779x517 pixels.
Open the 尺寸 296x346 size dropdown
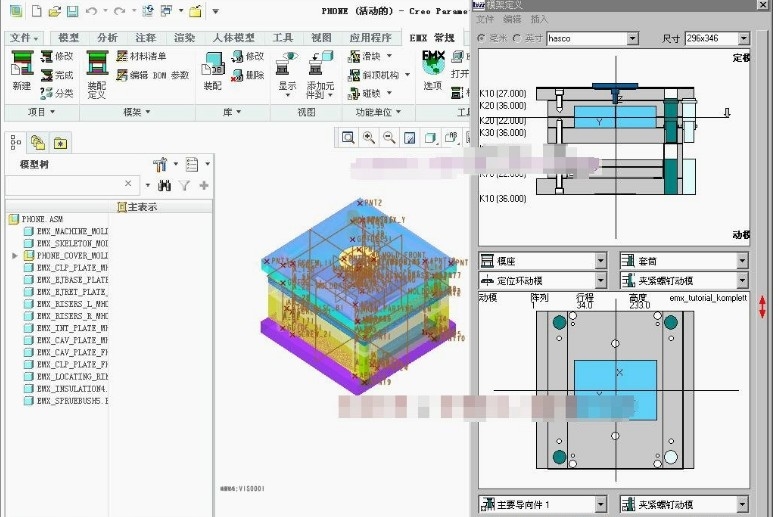click(743, 38)
